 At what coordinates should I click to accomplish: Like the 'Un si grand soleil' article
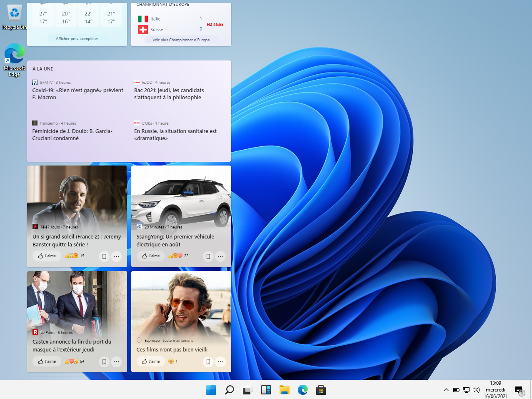(47, 256)
